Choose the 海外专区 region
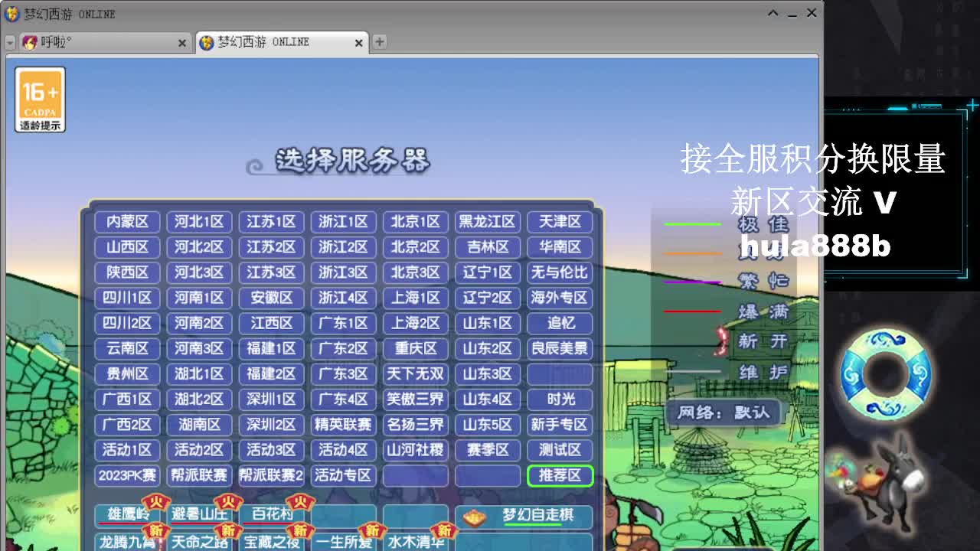This screenshot has width=980, height=551. [x=560, y=298]
